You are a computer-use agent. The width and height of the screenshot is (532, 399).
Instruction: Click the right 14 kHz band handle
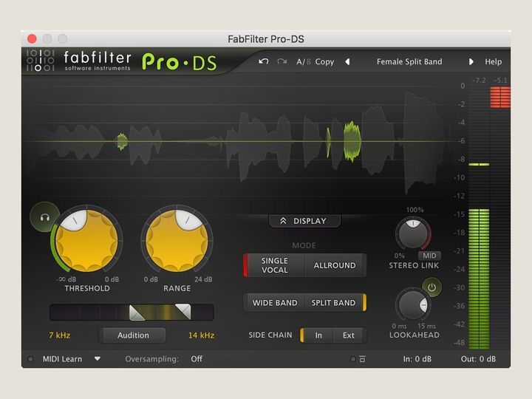coord(183,312)
